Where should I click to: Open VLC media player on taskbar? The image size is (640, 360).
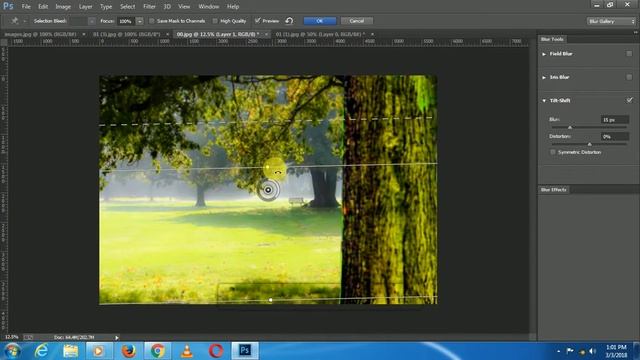[187, 351]
